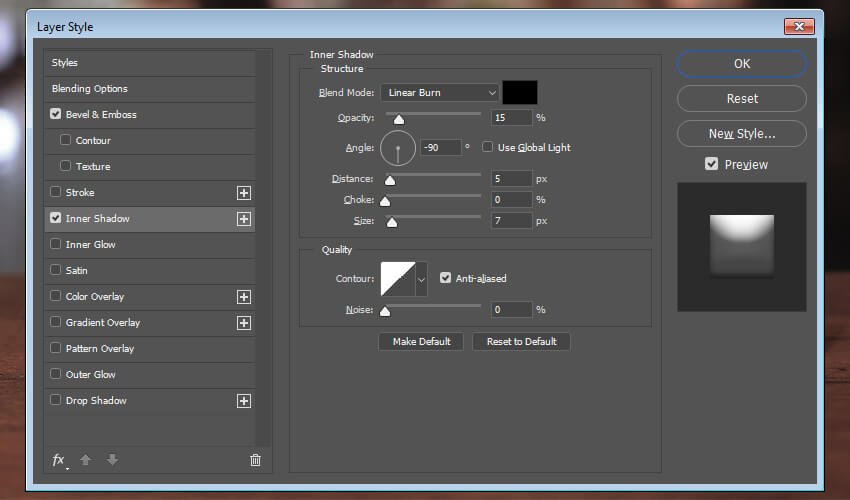Enable the Satin checkbox
This screenshot has height=500, width=850.
pyautogui.click(x=55, y=270)
